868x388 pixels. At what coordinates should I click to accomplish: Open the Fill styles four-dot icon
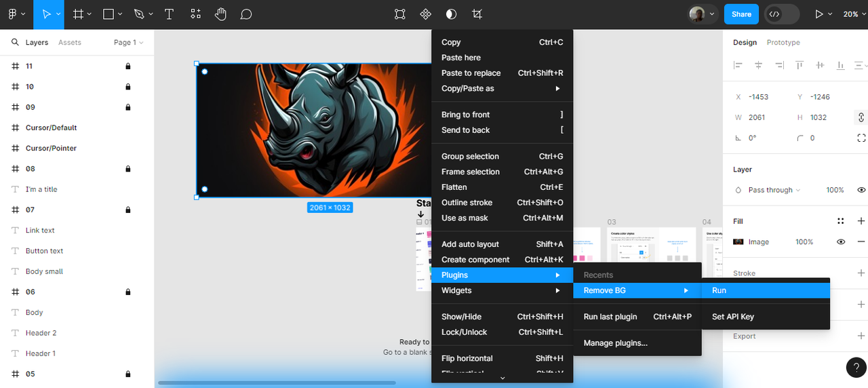click(x=841, y=221)
